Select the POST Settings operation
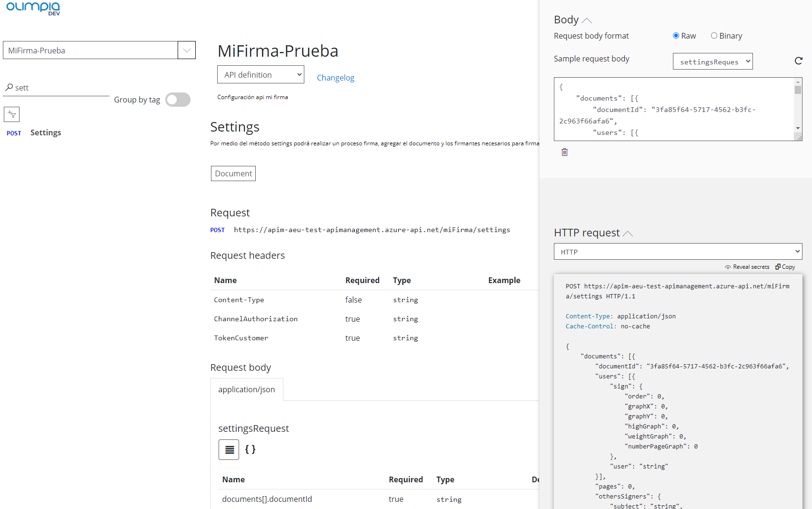812x509 pixels. (x=45, y=133)
